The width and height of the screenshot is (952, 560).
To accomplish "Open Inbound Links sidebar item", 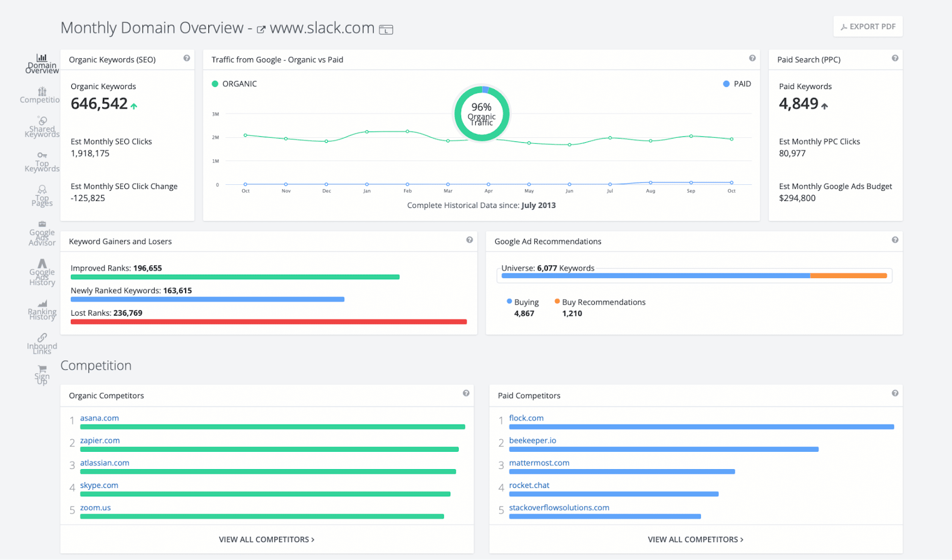I will 42,344.
